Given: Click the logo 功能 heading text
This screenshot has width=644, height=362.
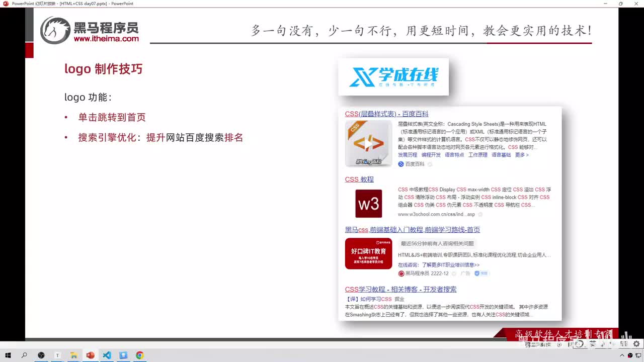Looking at the screenshot, I should click(88, 97).
